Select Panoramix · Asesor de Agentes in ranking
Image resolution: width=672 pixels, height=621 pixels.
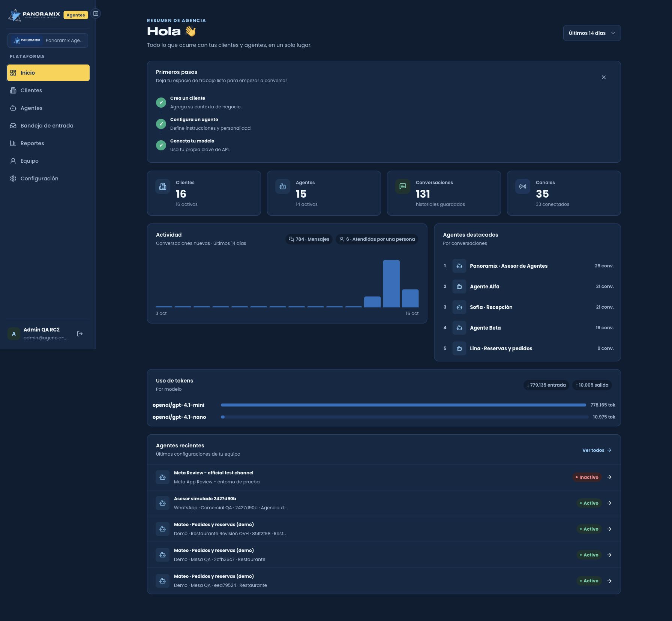click(528, 266)
